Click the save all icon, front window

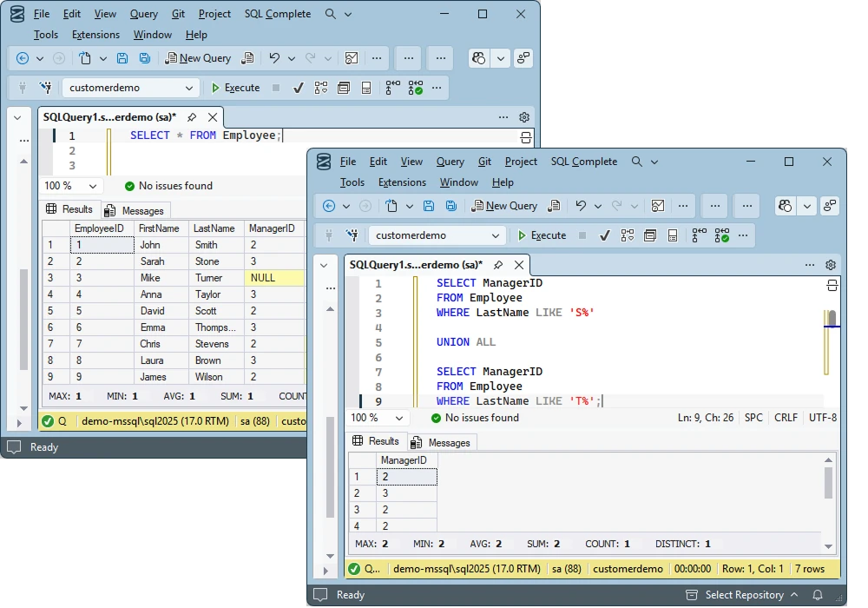coord(451,206)
